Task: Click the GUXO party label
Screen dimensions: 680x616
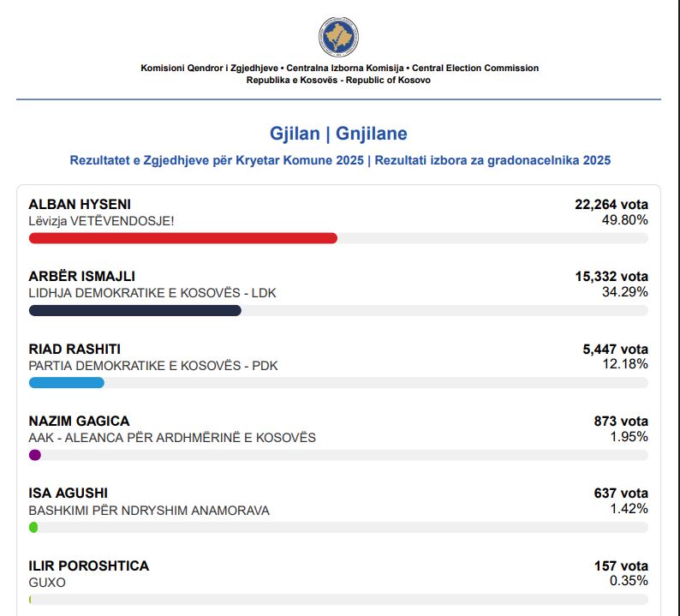Action: [47, 583]
